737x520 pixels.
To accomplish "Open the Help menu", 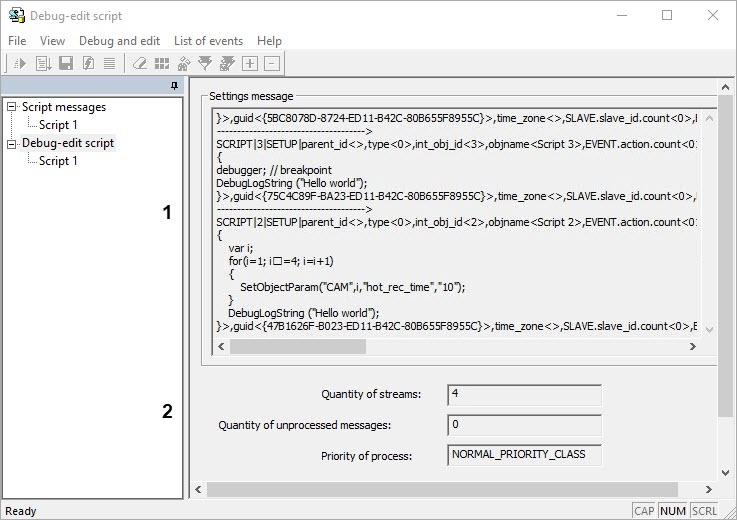I will coord(269,41).
